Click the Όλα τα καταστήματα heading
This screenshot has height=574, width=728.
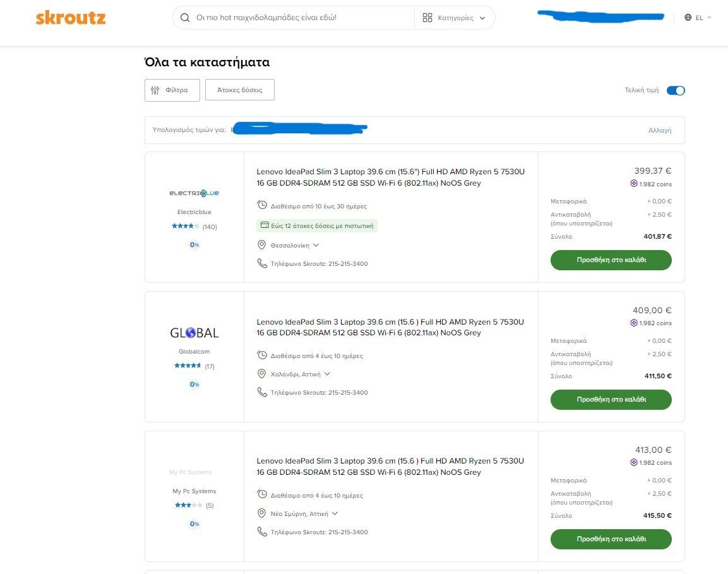207,63
